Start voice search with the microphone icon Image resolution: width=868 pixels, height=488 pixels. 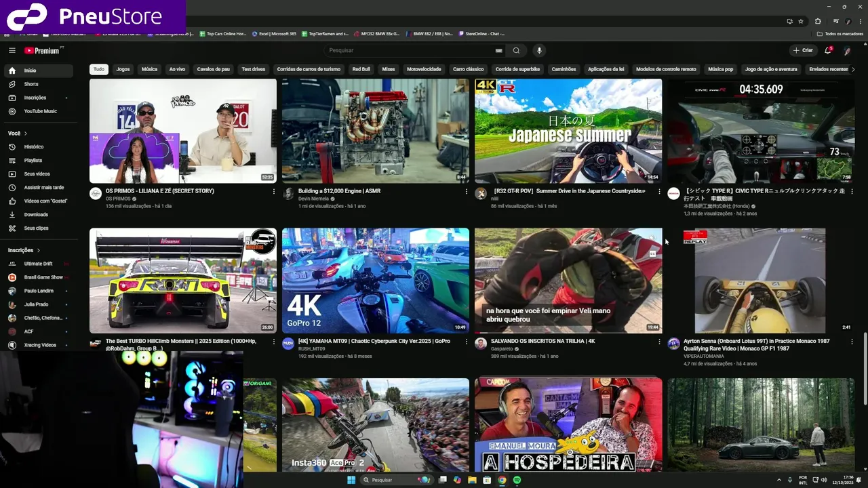click(539, 50)
